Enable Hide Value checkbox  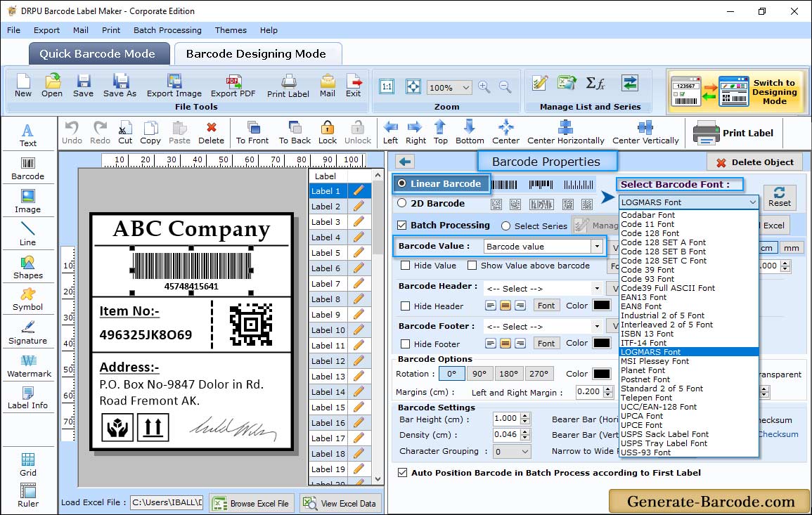(x=406, y=266)
